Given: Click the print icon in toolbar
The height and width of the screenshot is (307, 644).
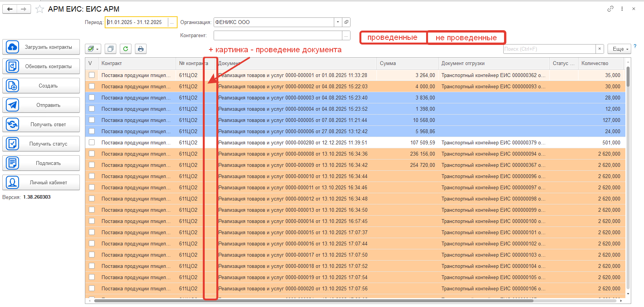Looking at the screenshot, I should pyautogui.click(x=141, y=49).
